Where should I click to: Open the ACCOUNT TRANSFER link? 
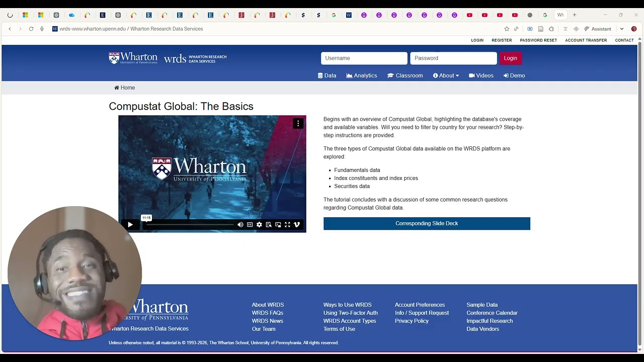click(x=586, y=40)
